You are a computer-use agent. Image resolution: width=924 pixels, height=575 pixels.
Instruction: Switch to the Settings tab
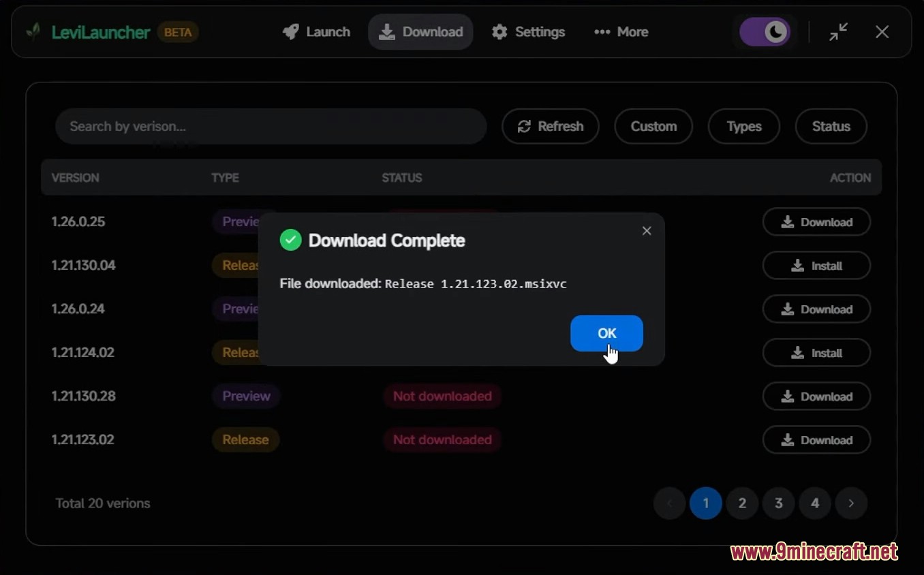click(528, 32)
